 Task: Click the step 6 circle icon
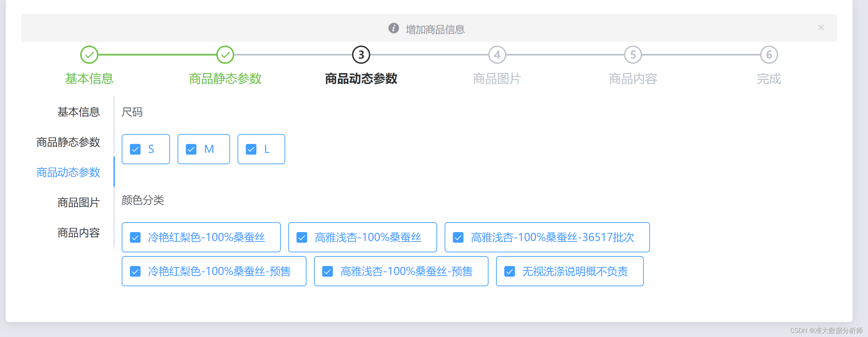tap(769, 55)
